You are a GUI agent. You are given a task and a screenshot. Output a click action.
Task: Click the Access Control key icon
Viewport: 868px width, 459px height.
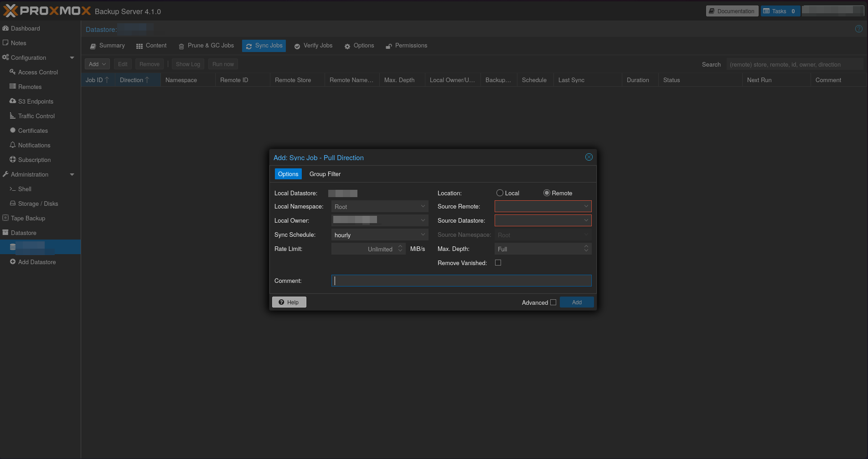[x=13, y=72]
